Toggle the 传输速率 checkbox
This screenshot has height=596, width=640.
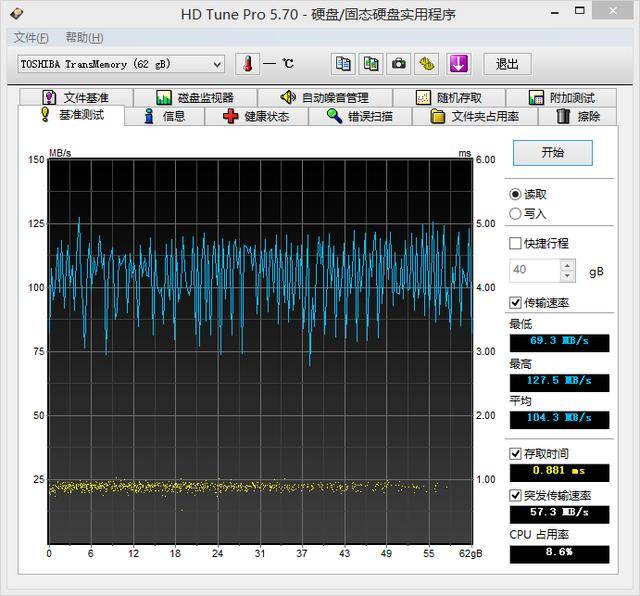(x=515, y=302)
